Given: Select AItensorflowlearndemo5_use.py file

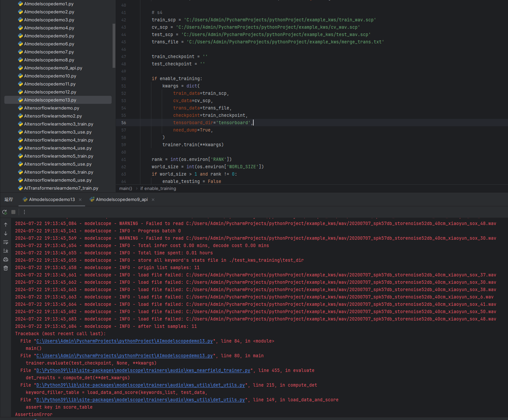Looking at the screenshot, I should point(58,164).
